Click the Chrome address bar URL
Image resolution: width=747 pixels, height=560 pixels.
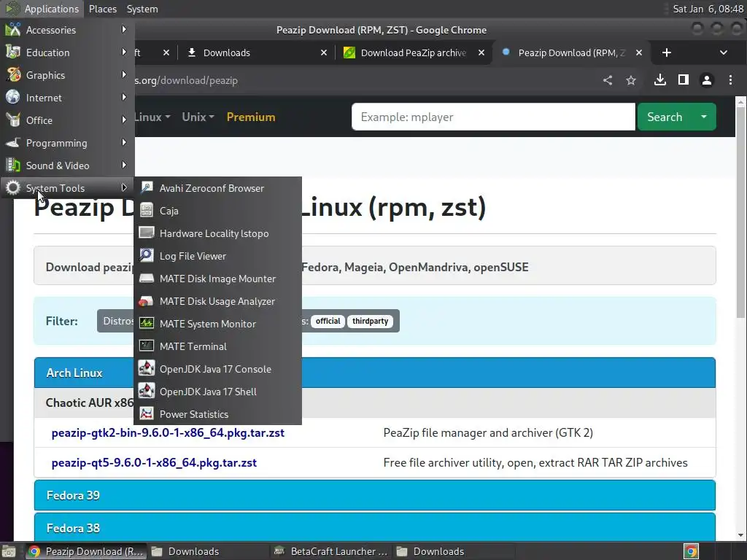coord(186,80)
